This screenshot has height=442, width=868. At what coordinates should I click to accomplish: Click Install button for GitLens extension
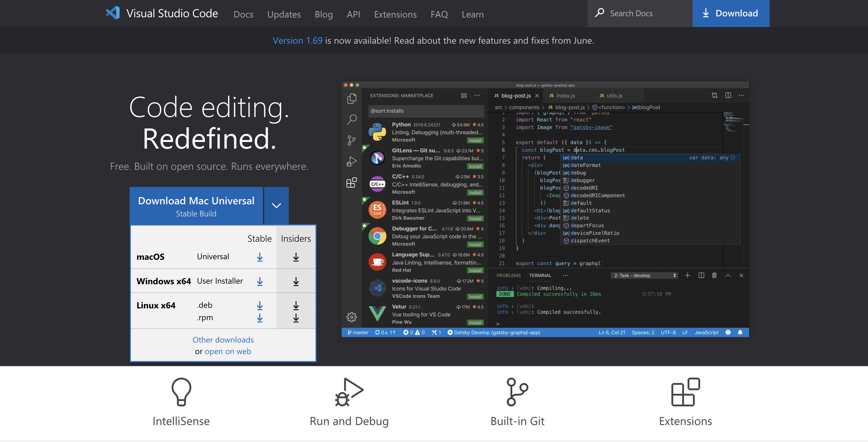475,166
